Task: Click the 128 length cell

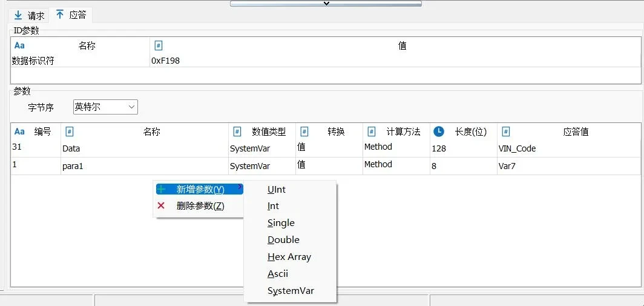Action: pos(463,148)
